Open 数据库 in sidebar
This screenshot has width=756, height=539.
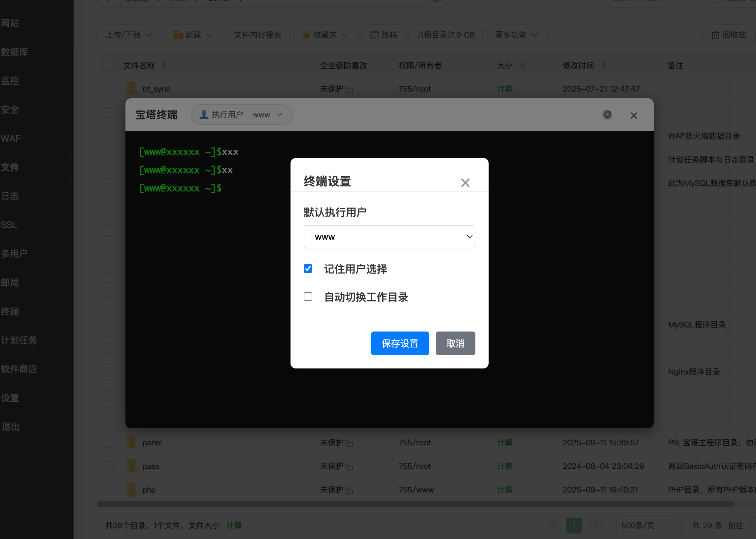tap(15, 52)
